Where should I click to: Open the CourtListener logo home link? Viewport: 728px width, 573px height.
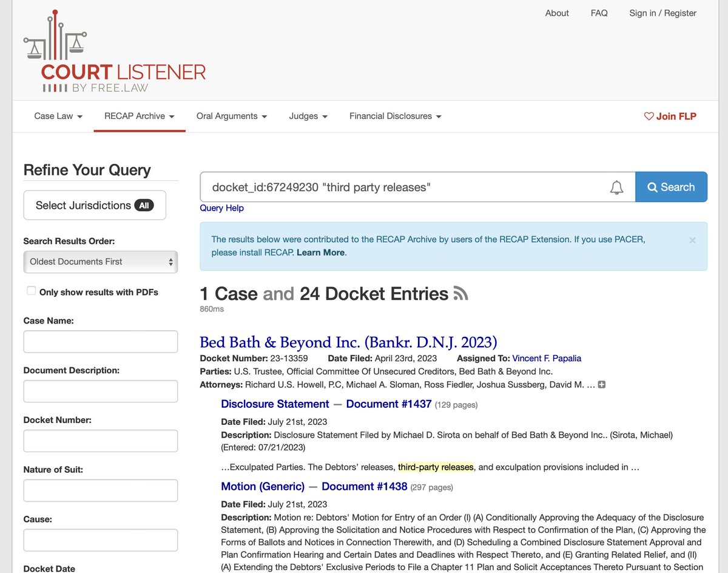[x=115, y=52]
